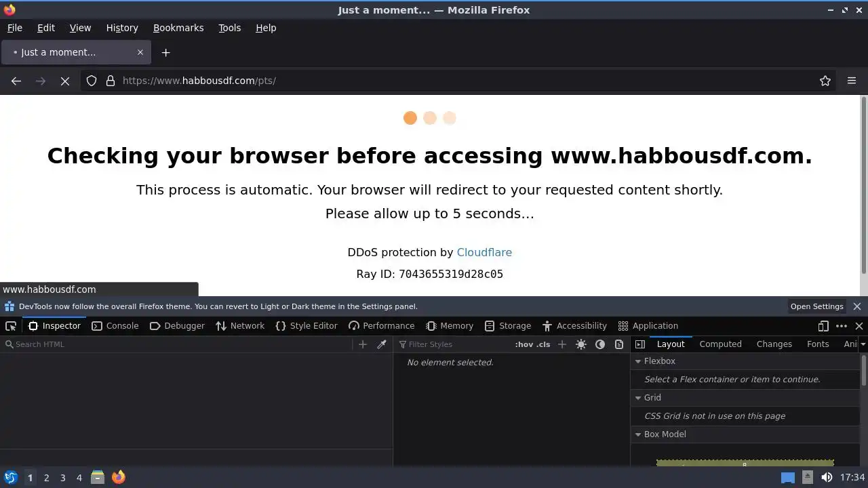868x488 pixels.
Task: Show site security padlock info
Action: [x=111, y=81]
